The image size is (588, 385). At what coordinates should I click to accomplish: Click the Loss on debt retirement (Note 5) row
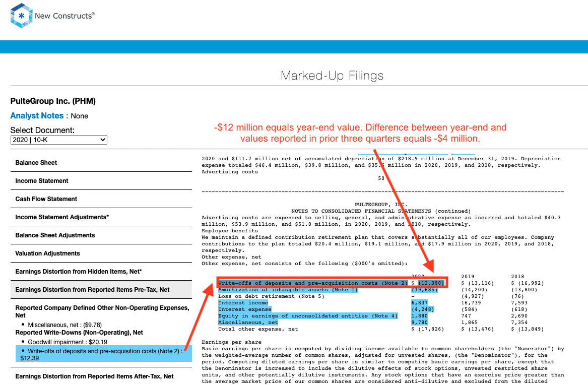[x=271, y=296]
